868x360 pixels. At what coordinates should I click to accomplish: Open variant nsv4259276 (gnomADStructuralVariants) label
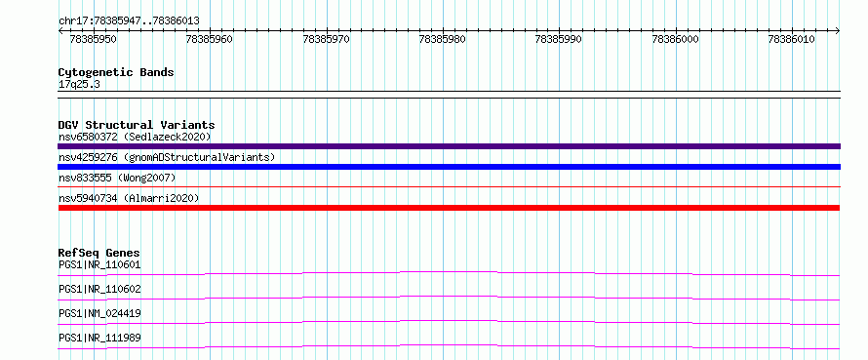[167, 157]
